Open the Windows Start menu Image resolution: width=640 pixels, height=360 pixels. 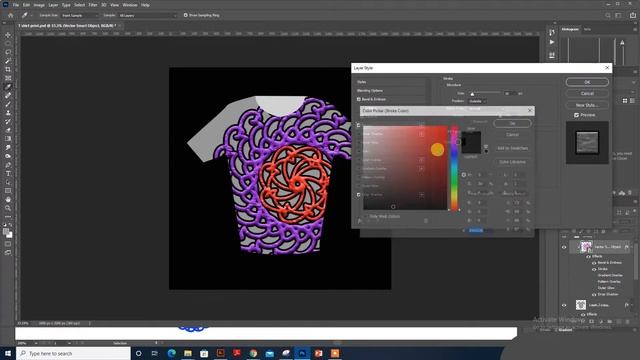coord(8,353)
